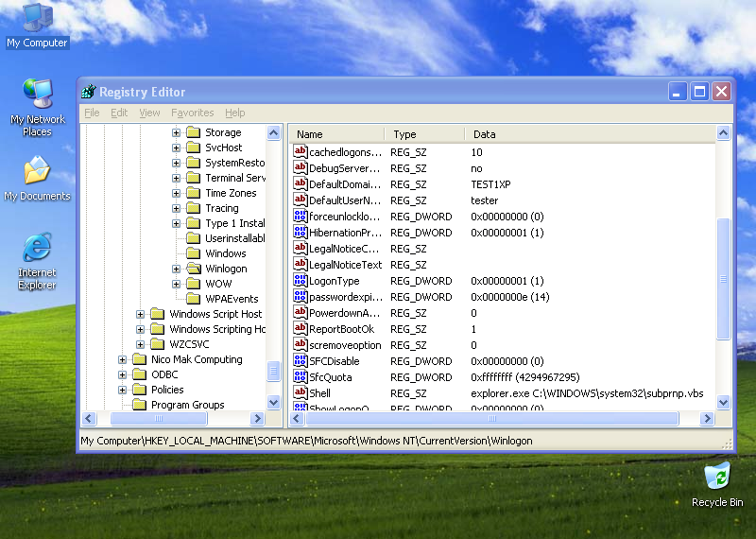Open the My Computer desktop icon
This screenshot has width=756, height=539.
38,26
